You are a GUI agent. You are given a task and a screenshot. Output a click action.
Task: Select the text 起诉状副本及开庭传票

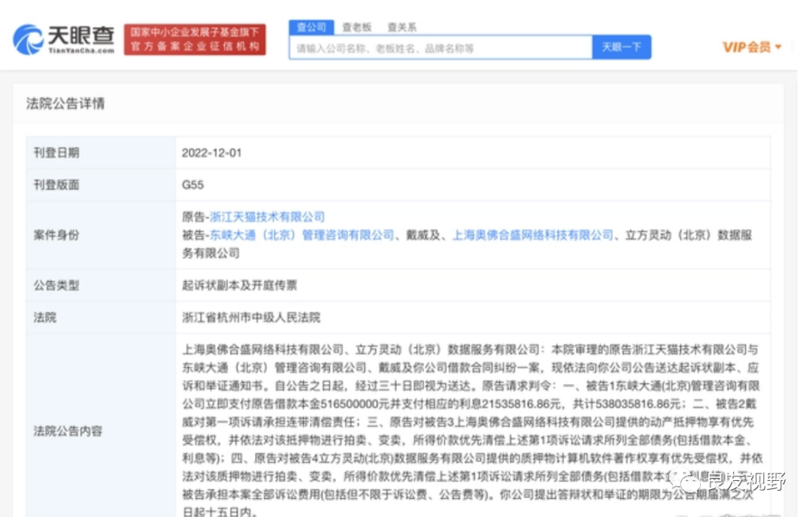coord(240,285)
